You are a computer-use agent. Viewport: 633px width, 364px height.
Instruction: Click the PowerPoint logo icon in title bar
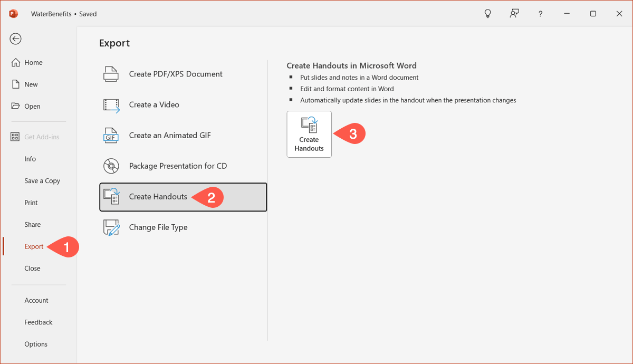14,14
